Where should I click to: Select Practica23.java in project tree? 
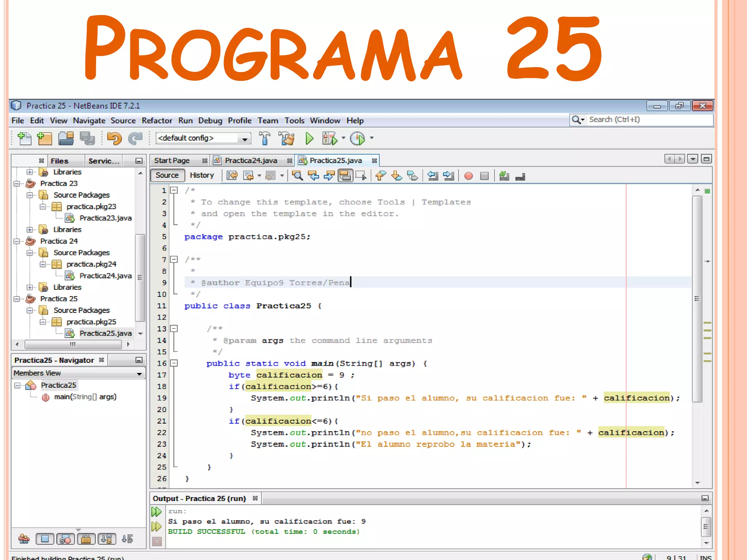pos(106,218)
